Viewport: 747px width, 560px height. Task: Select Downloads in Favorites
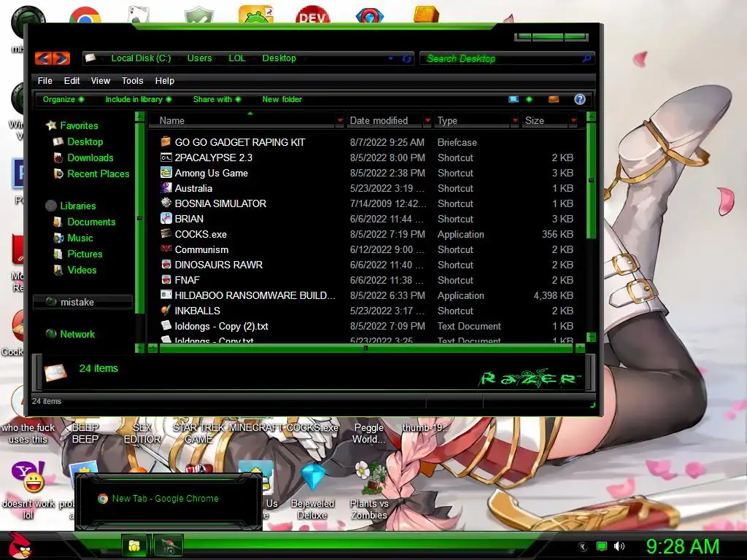point(90,157)
